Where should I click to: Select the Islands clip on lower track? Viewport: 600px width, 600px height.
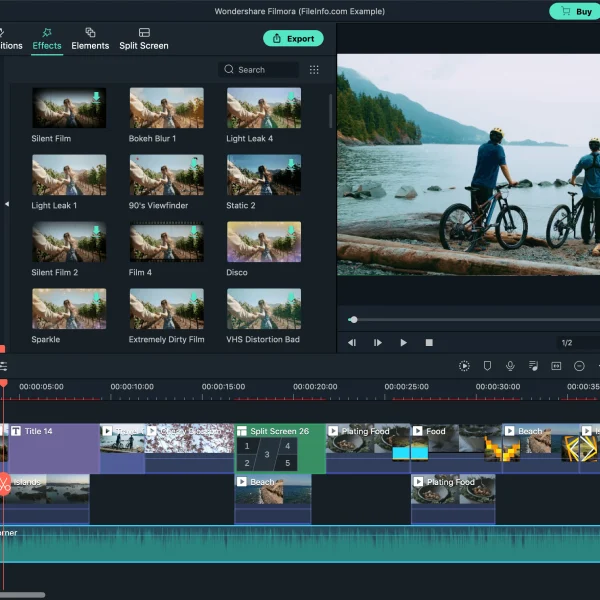[x=47, y=499]
